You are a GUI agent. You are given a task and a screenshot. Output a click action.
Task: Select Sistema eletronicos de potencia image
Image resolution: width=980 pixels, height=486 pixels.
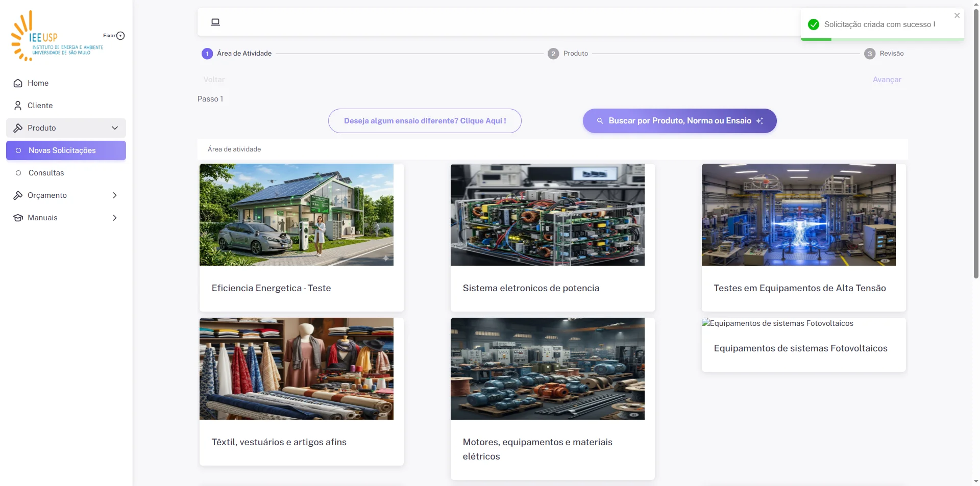tap(548, 215)
